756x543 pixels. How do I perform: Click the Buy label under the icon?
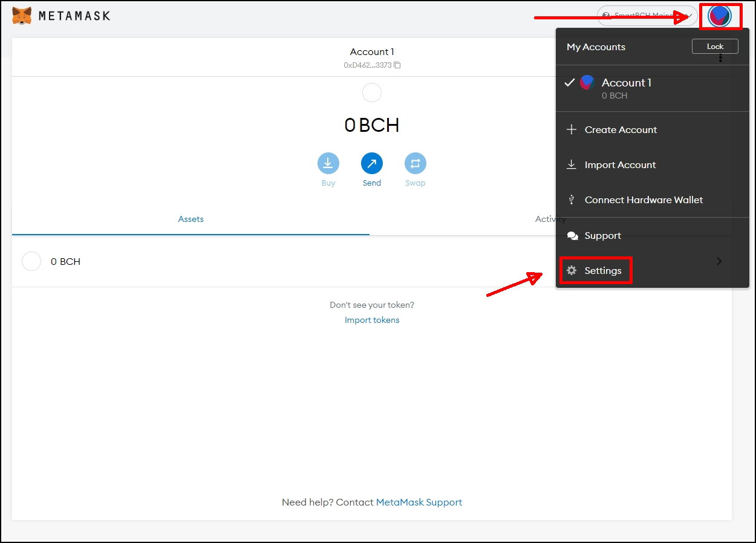328,183
